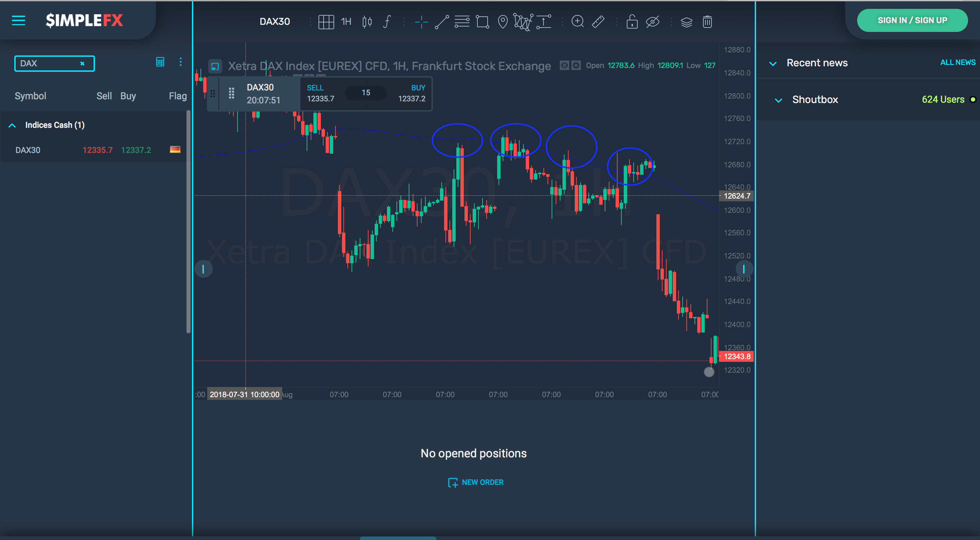Collapse the chart legend toggle icon
Screen dimensions: 980x540
click(215, 66)
